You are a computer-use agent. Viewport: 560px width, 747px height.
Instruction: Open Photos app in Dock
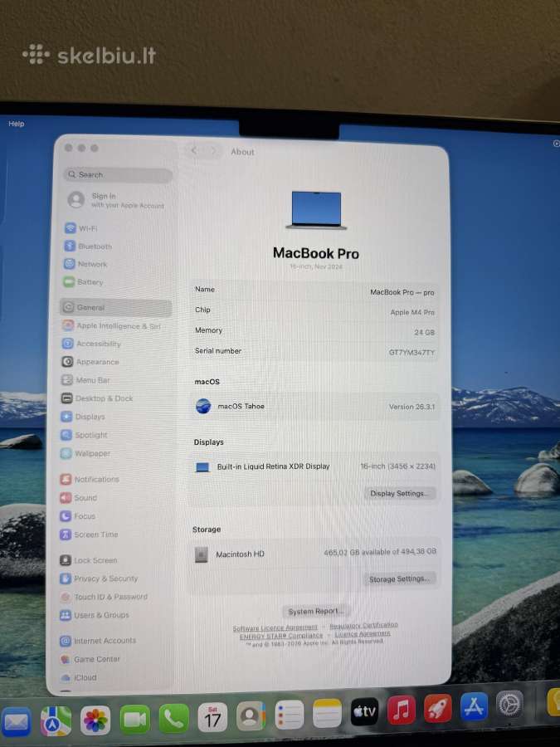(95, 720)
